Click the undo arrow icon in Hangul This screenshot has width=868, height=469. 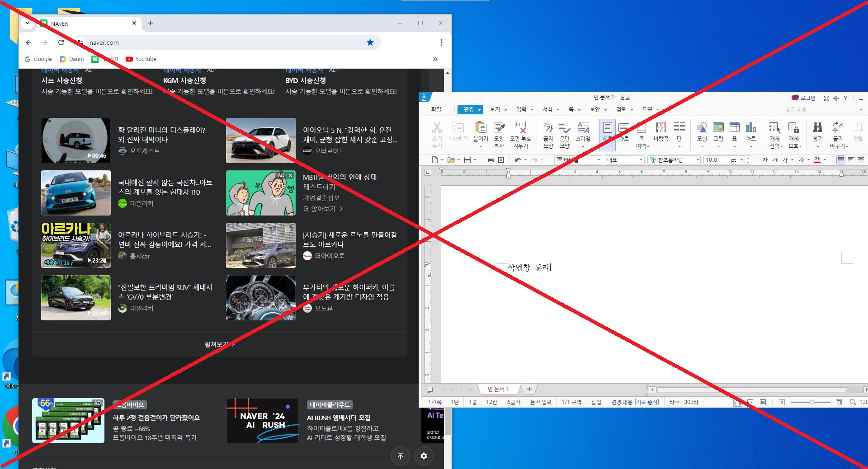click(x=518, y=160)
